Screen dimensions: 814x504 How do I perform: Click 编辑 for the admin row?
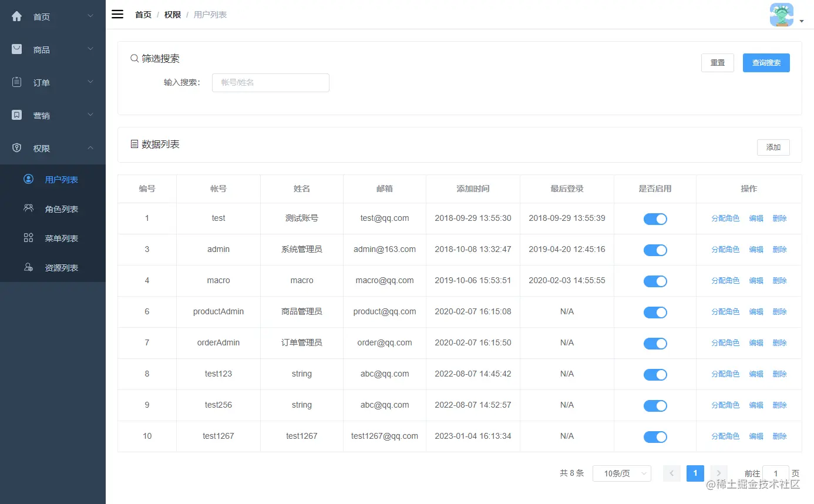[756, 249]
